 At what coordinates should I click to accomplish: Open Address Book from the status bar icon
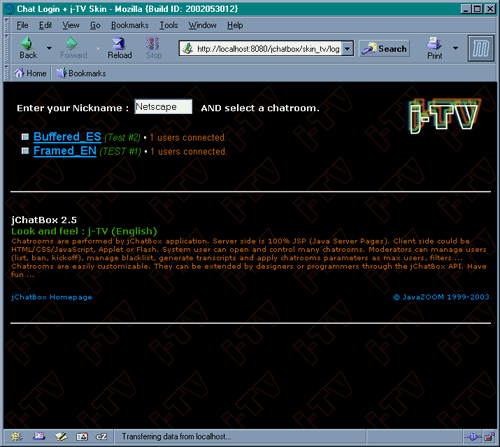[82, 436]
